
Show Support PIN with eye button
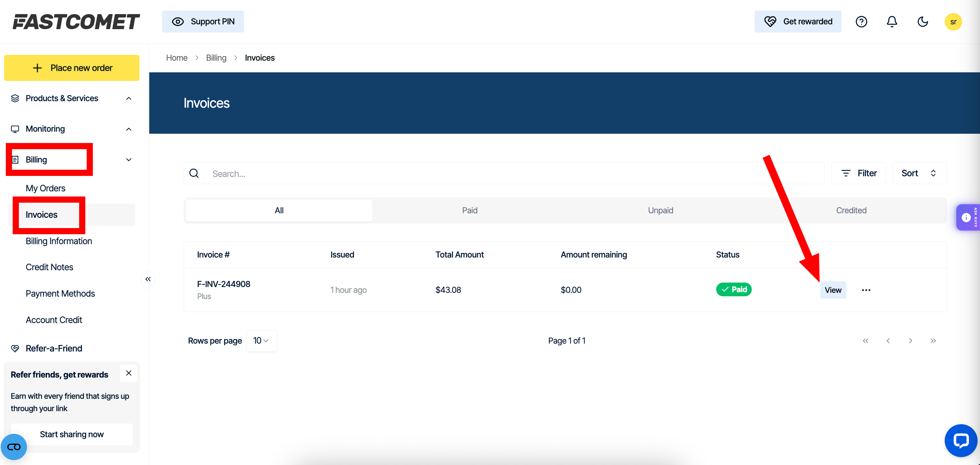click(x=203, y=22)
